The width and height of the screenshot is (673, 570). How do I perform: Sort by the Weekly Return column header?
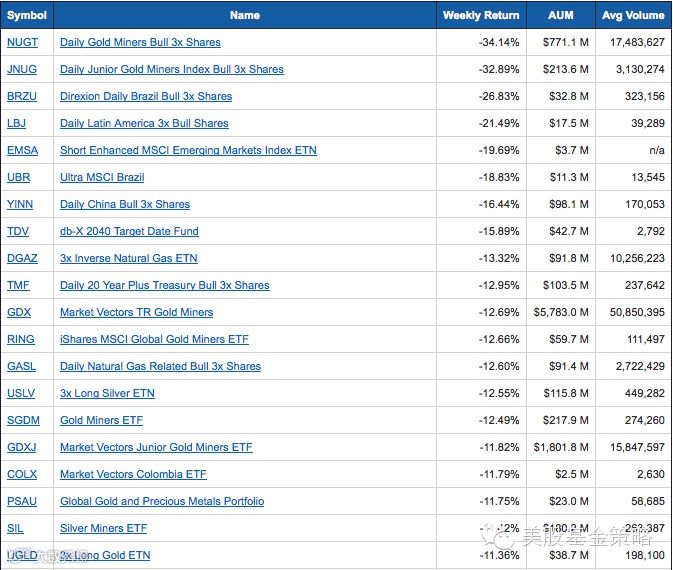[481, 15]
